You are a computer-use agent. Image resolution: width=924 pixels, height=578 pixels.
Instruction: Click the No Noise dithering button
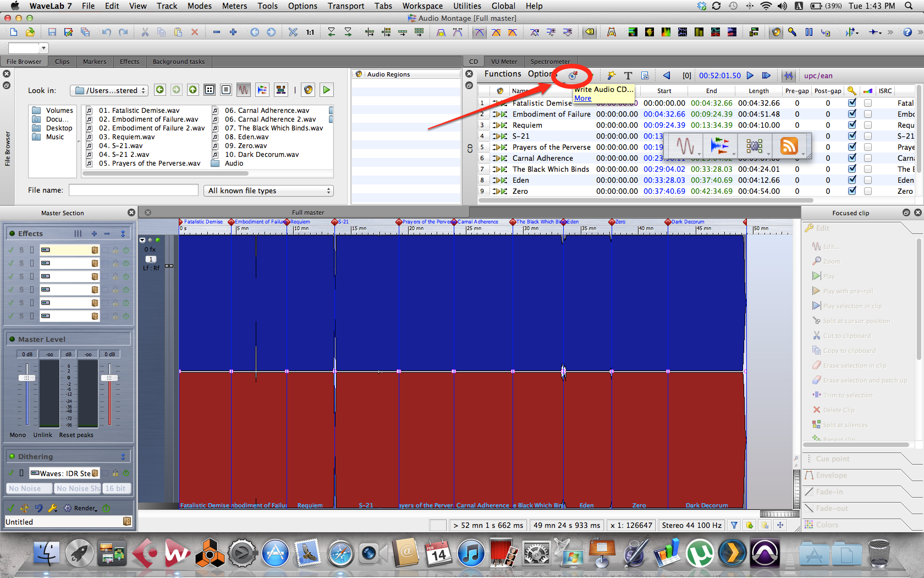pos(30,488)
